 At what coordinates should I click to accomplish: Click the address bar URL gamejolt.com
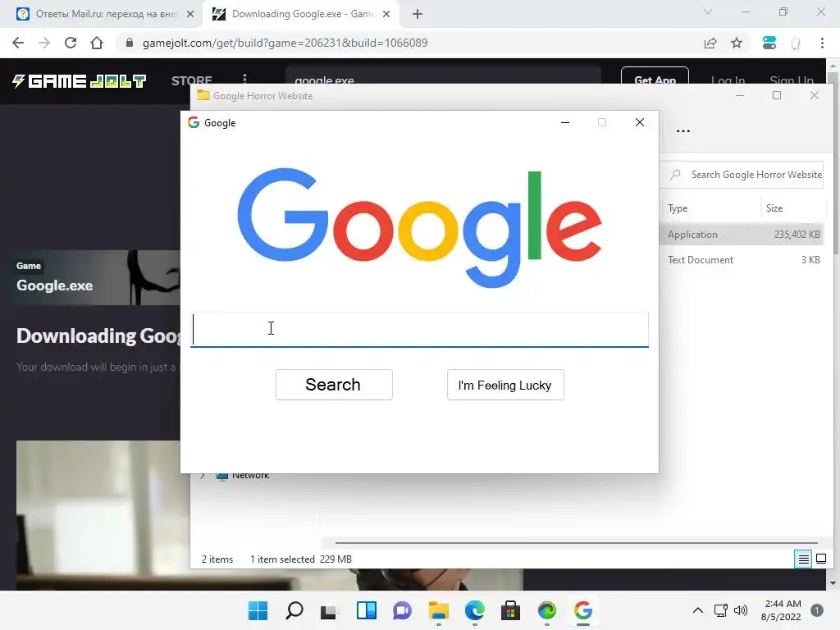pyautogui.click(x=285, y=43)
